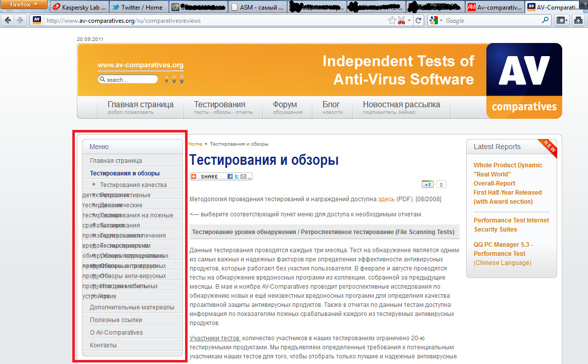Click the Home breadcrumb link
The width and height of the screenshot is (588, 364).
[x=195, y=144]
